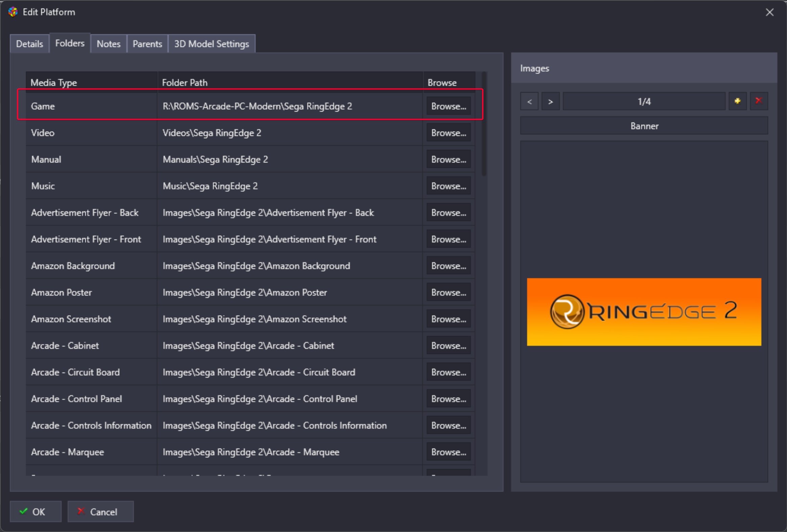This screenshot has height=532, width=787.
Task: Select the Manual media type cell
Action: pos(91,159)
